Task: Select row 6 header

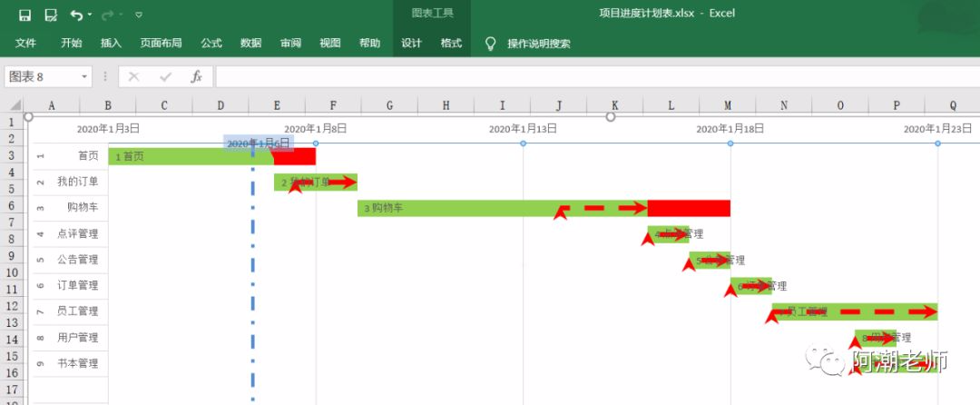Action: [x=12, y=205]
